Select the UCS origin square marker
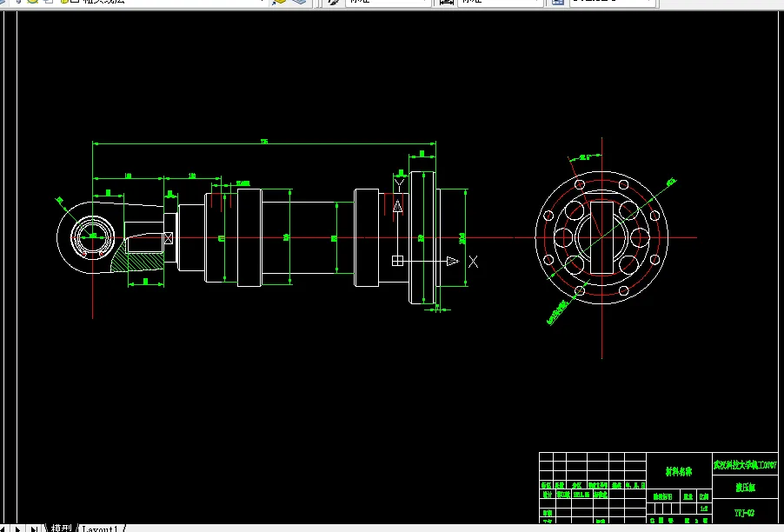The width and height of the screenshot is (784, 532). click(x=397, y=261)
